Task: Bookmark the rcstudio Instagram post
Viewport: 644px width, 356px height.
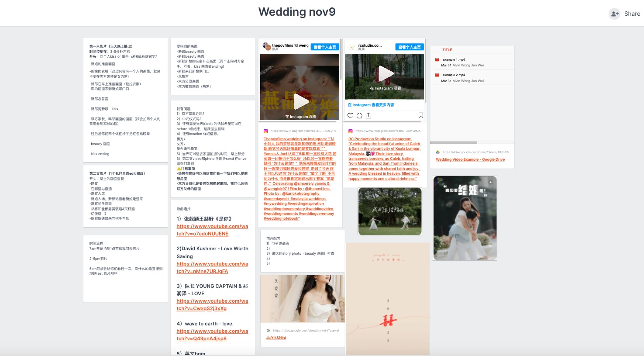Action: (420, 116)
